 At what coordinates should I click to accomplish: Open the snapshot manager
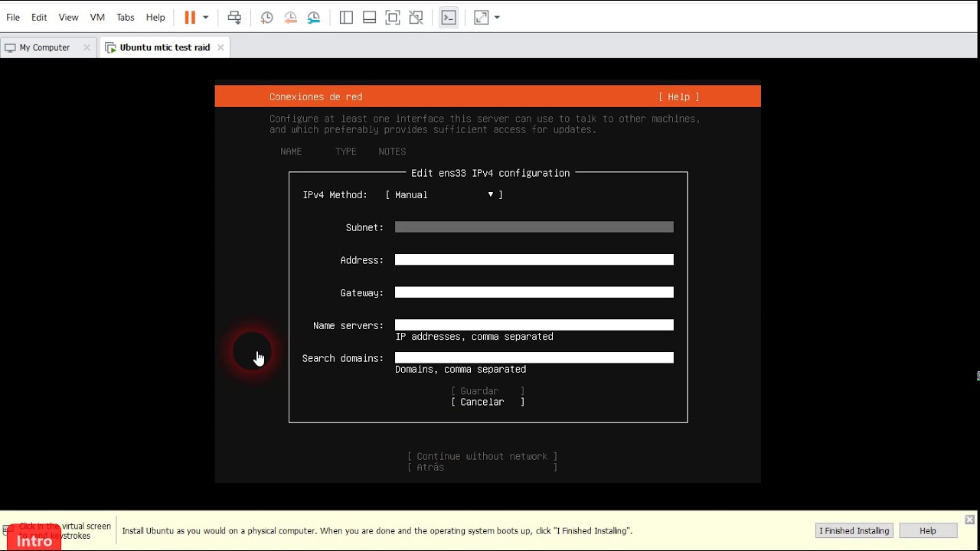[314, 17]
